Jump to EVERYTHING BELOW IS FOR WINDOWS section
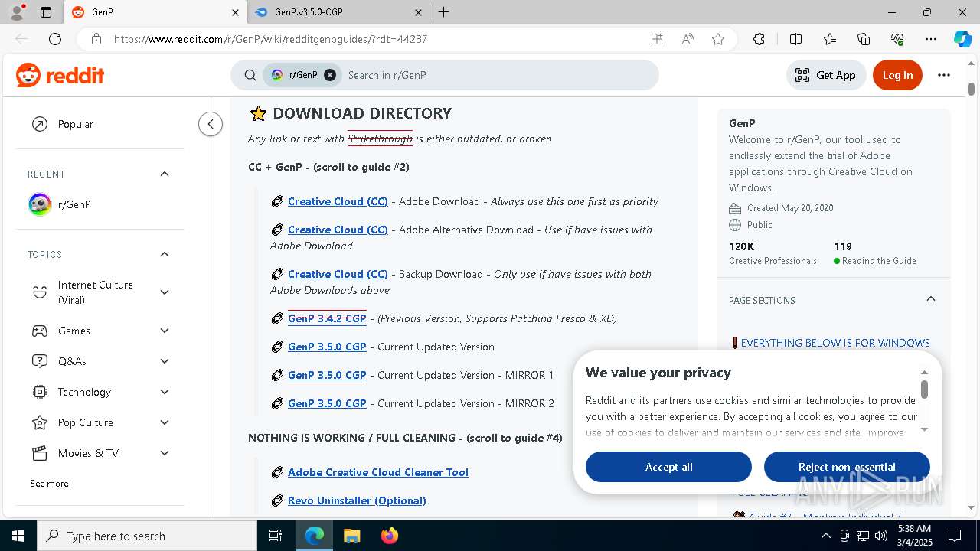The width and height of the screenshot is (980, 551). click(x=835, y=343)
